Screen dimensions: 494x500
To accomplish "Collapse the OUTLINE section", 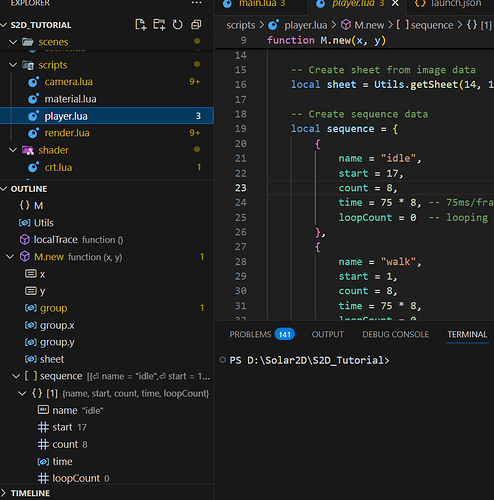I will [x=4, y=189].
